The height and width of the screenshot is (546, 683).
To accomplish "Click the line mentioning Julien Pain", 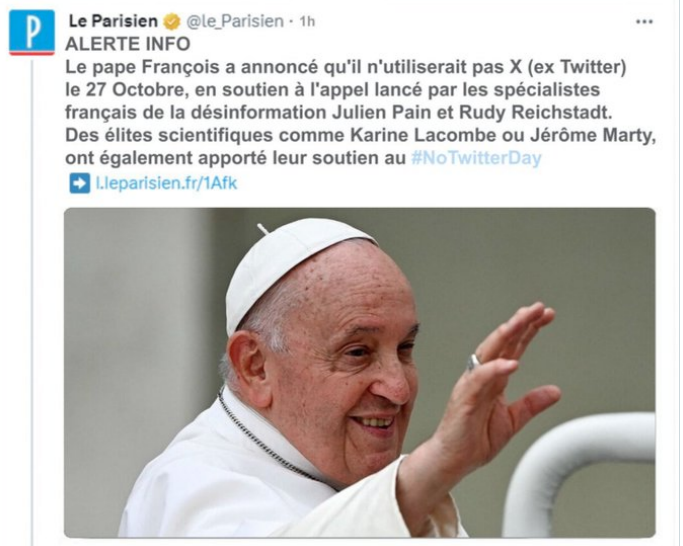I will 339,112.
